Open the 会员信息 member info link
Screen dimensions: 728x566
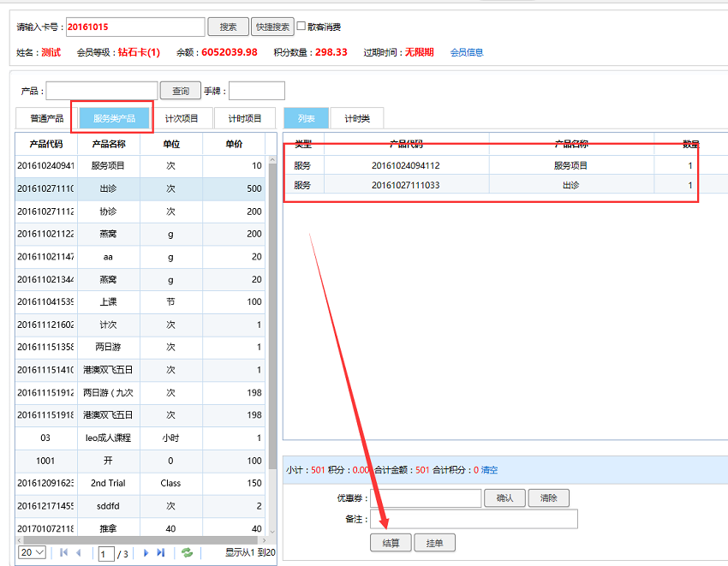[x=467, y=52]
